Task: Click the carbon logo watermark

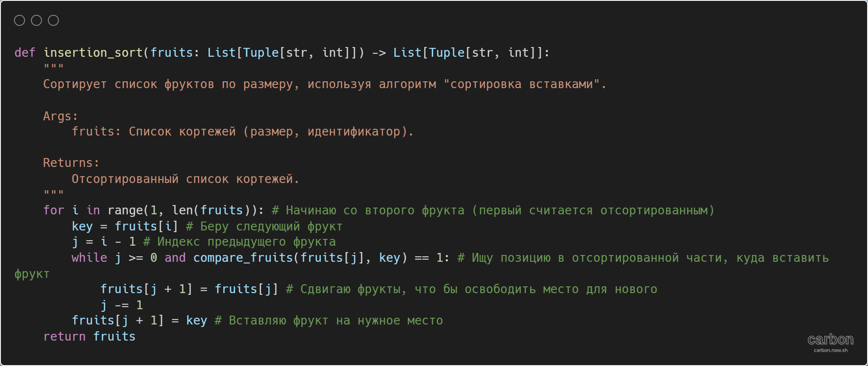Action: 830,339
